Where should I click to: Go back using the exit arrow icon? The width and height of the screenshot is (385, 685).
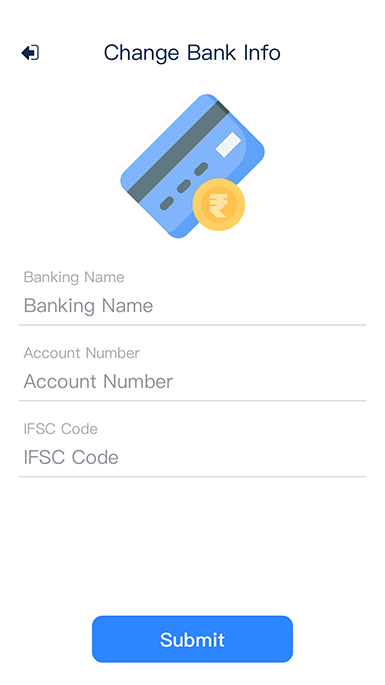click(30, 53)
